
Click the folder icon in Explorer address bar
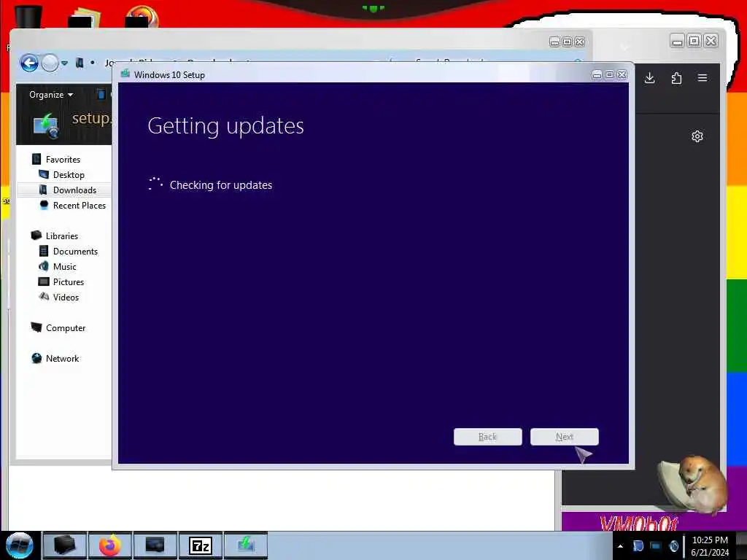[80, 63]
